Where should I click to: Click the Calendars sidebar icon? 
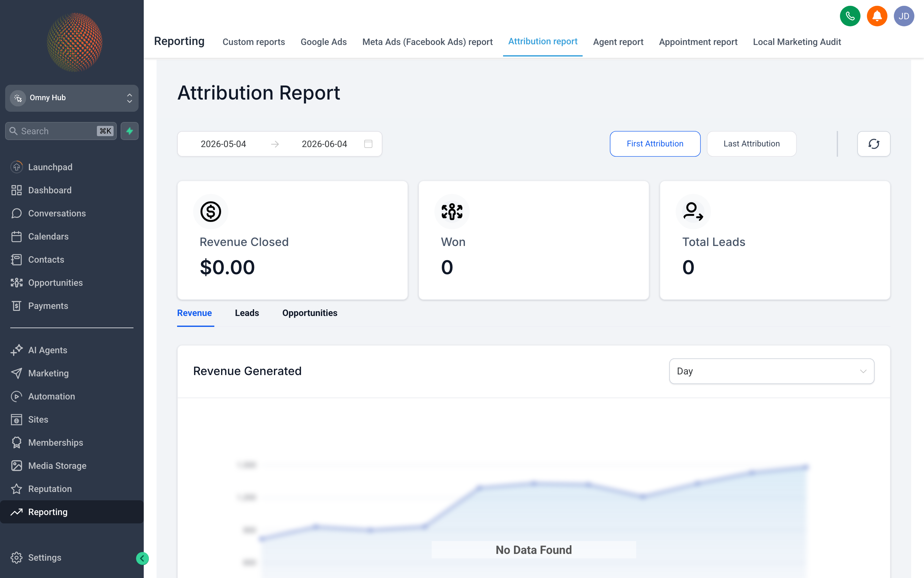[16, 237]
